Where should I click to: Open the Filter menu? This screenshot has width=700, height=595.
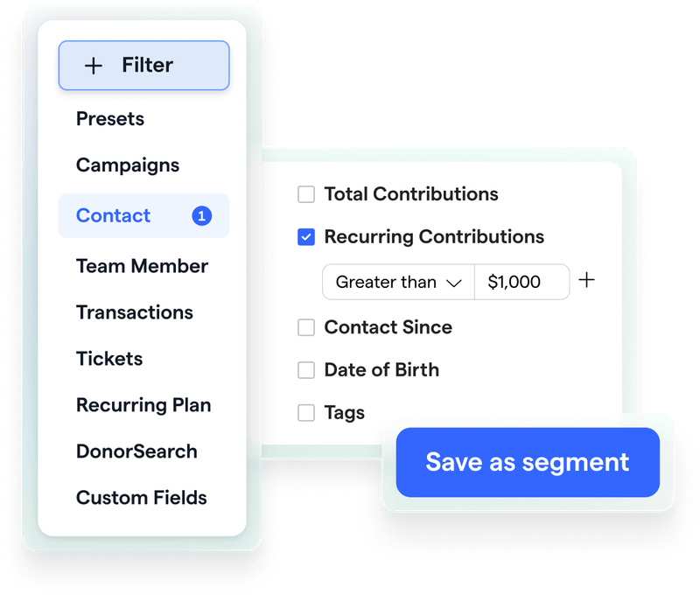tap(143, 65)
